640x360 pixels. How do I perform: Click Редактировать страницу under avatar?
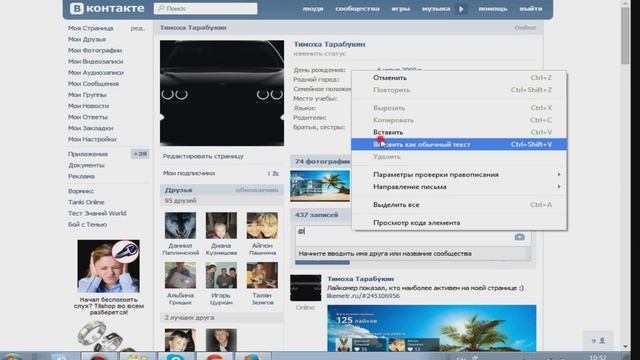[203, 156]
